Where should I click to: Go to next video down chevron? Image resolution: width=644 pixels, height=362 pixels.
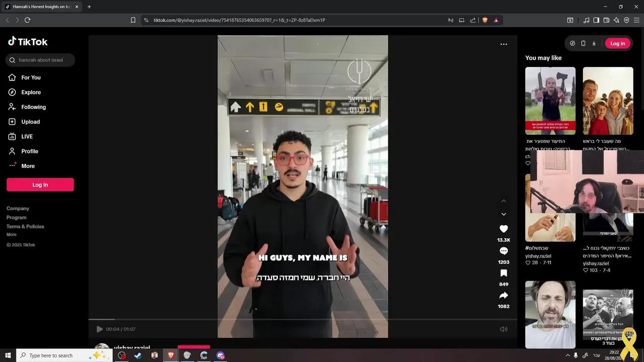[x=504, y=214]
